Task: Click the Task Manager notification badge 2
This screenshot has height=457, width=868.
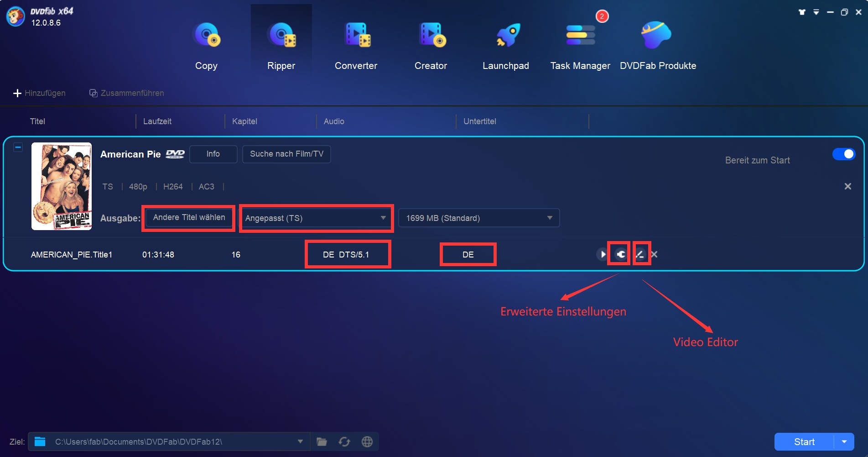Action: tap(602, 16)
